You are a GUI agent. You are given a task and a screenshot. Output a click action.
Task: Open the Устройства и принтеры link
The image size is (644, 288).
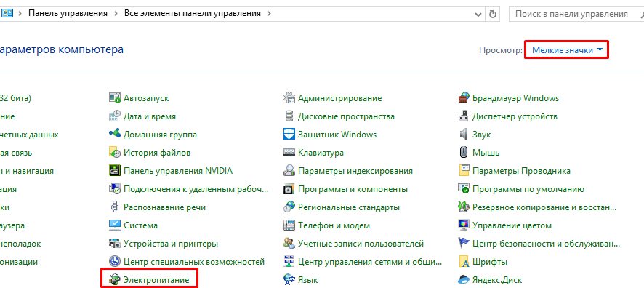[x=170, y=244]
